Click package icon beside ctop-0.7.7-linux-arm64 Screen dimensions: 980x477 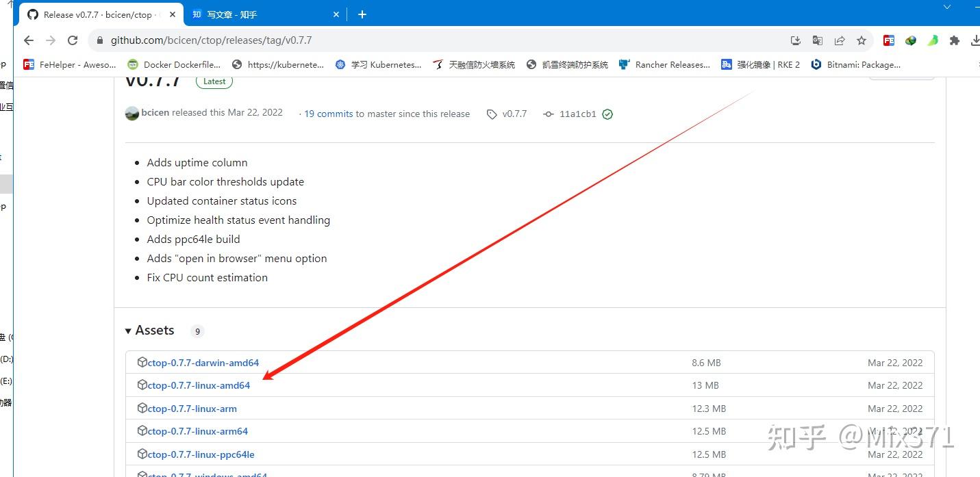[142, 430]
